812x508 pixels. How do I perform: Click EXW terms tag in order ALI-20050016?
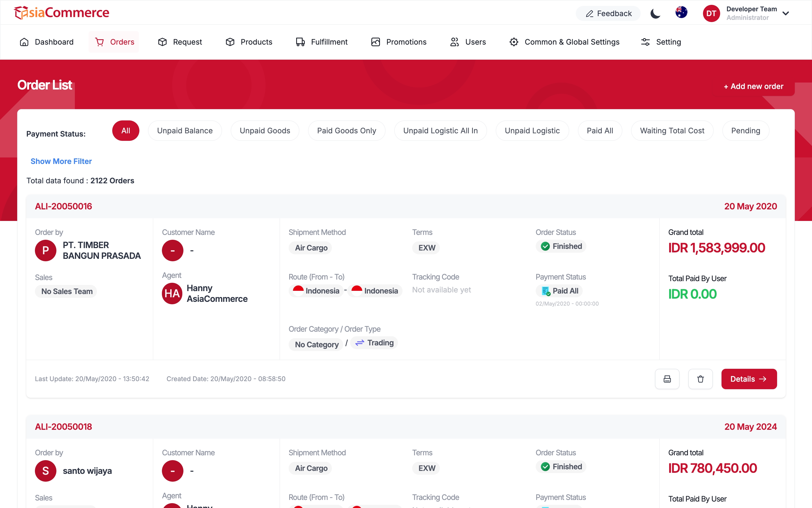point(426,248)
